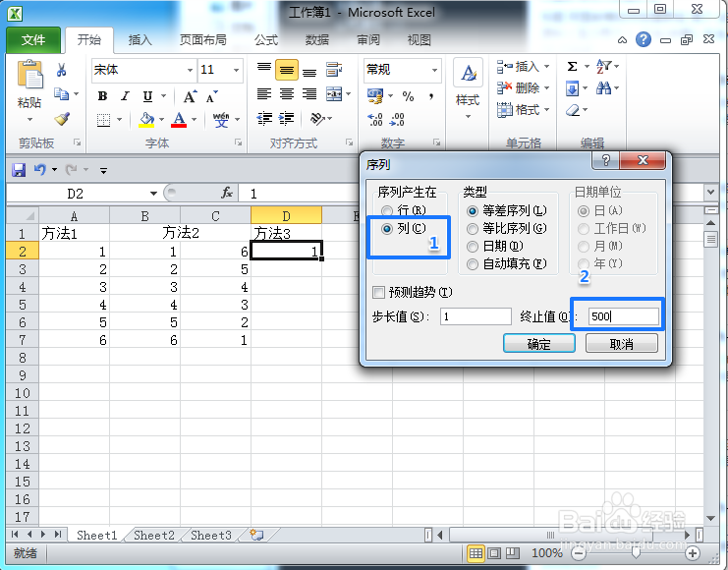The height and width of the screenshot is (570, 728).
Task: Align text to top
Action: pyautogui.click(x=264, y=70)
